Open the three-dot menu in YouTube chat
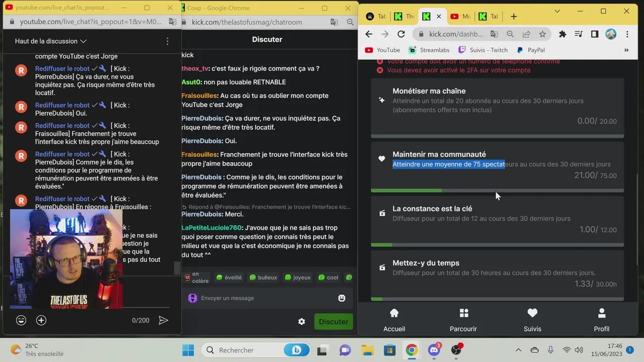This screenshot has height=362, width=644. (x=168, y=41)
